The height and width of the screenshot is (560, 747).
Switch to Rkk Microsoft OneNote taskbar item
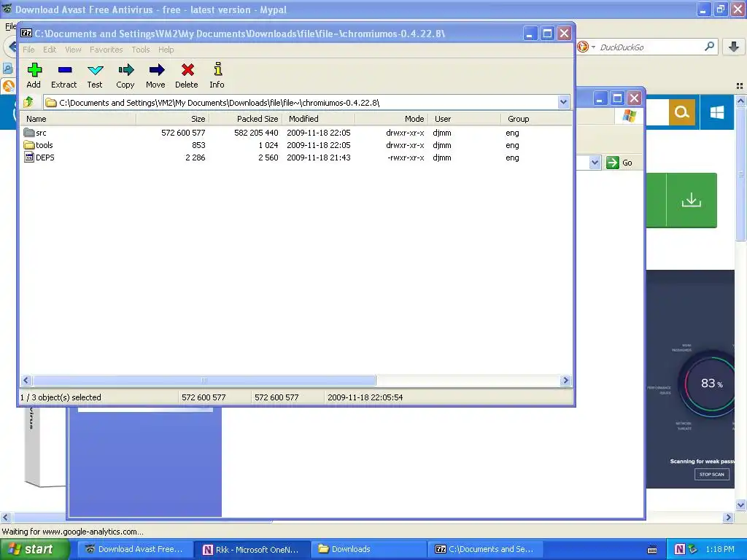pyautogui.click(x=252, y=550)
